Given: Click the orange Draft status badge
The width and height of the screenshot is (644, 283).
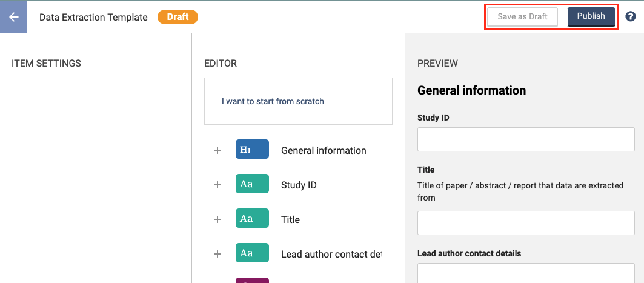Looking at the screenshot, I should 178,17.
